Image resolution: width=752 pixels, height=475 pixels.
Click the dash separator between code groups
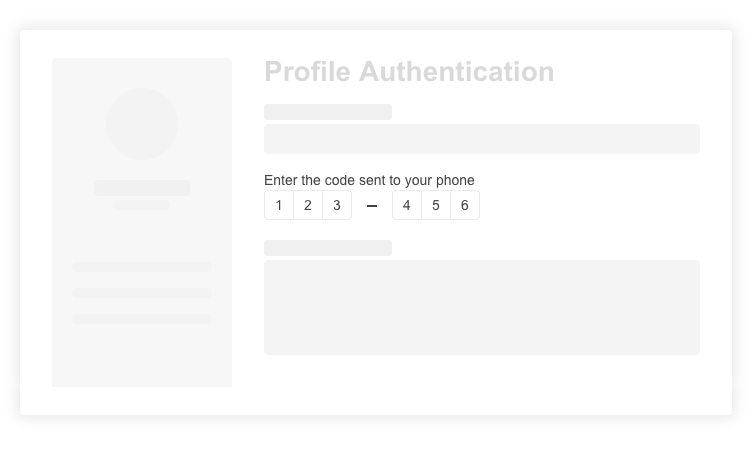point(372,206)
